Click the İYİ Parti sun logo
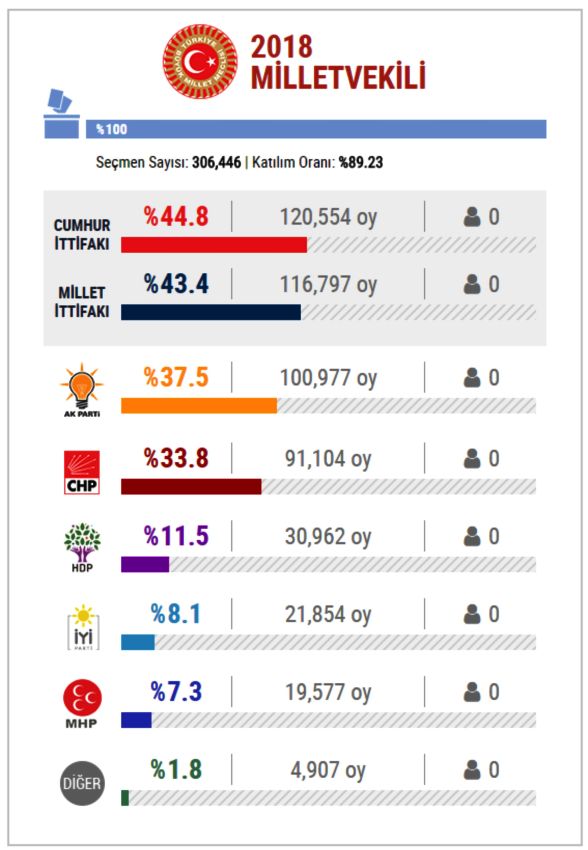 coord(83,627)
